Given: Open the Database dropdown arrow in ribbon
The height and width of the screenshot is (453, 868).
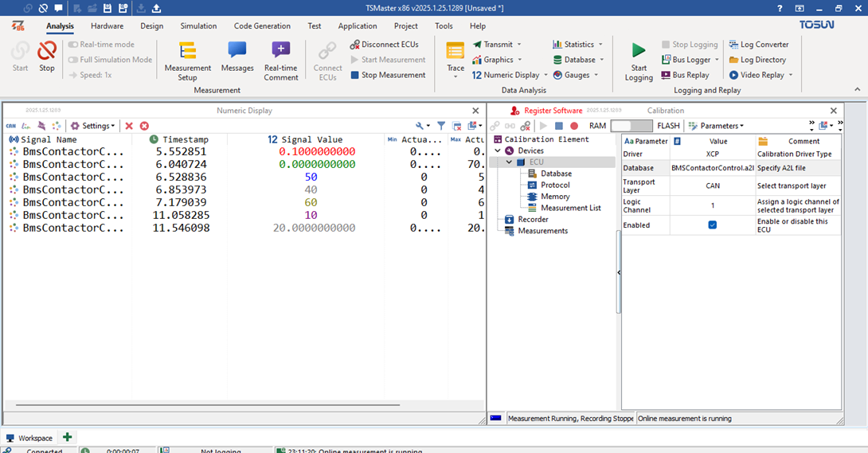Looking at the screenshot, I should pos(602,60).
